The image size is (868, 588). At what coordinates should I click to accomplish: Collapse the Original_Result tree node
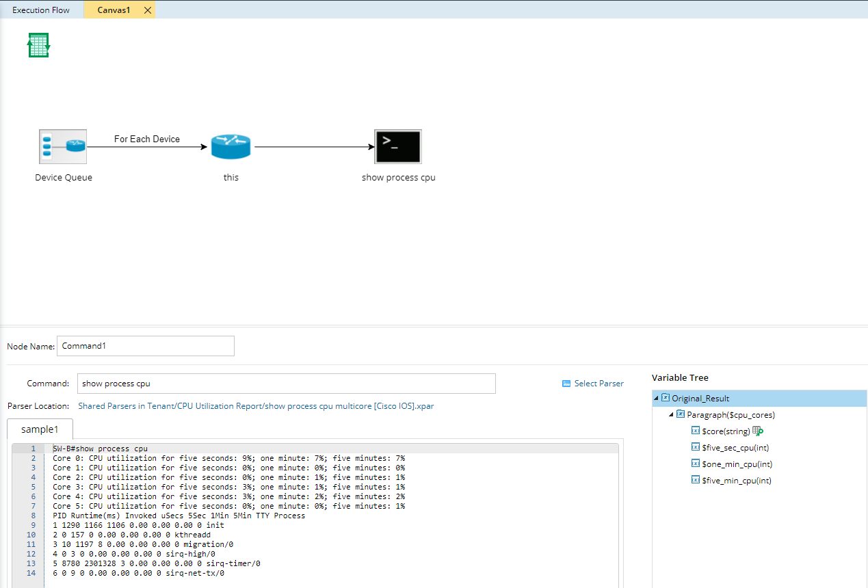click(657, 398)
